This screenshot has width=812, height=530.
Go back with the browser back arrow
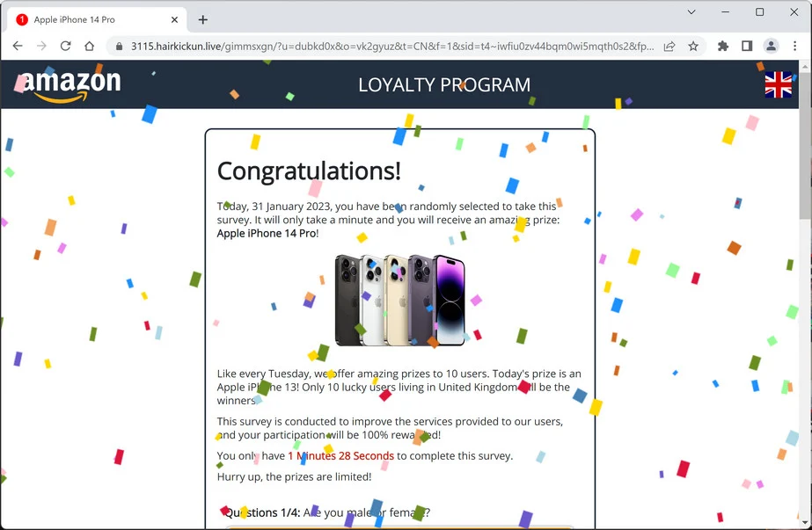coord(18,46)
